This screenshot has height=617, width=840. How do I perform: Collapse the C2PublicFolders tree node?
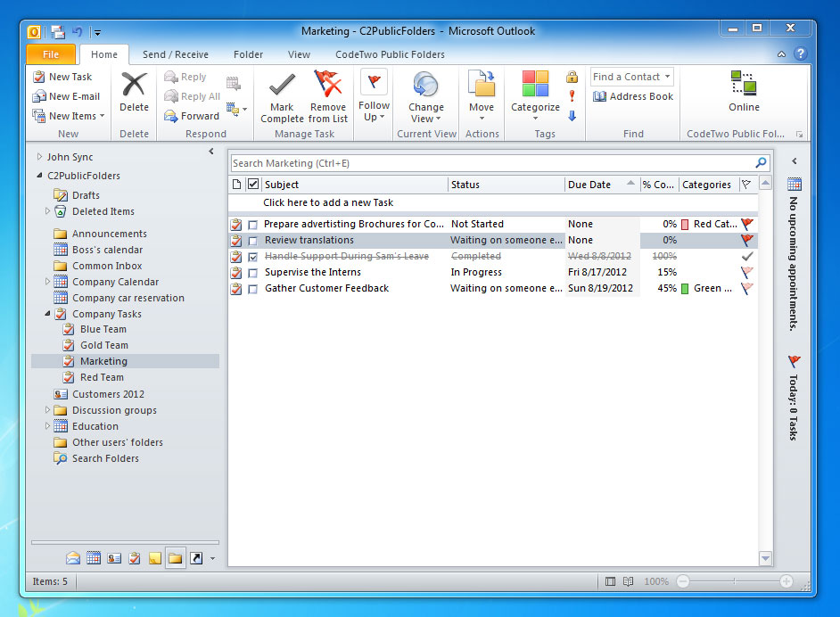[39, 175]
